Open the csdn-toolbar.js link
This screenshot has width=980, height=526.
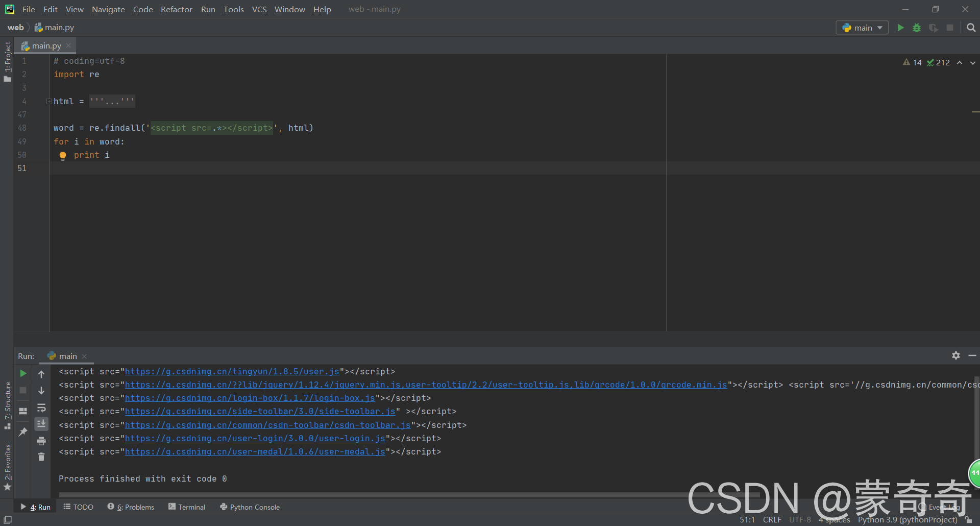tap(268, 425)
